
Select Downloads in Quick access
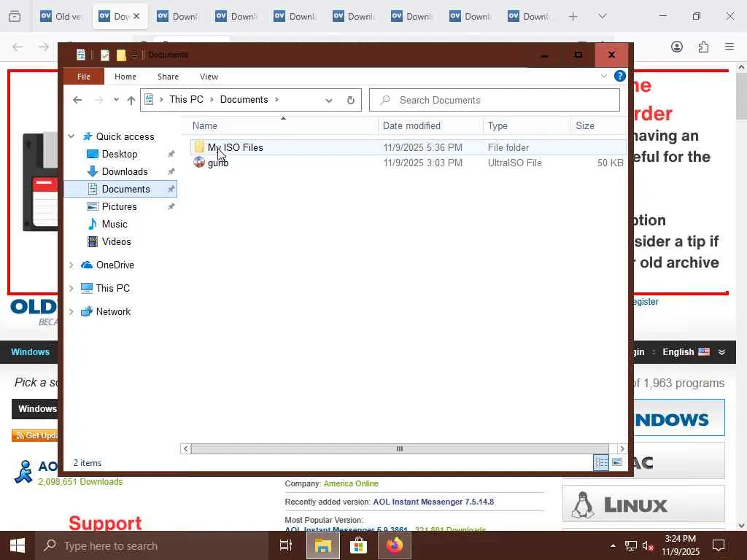coord(125,171)
